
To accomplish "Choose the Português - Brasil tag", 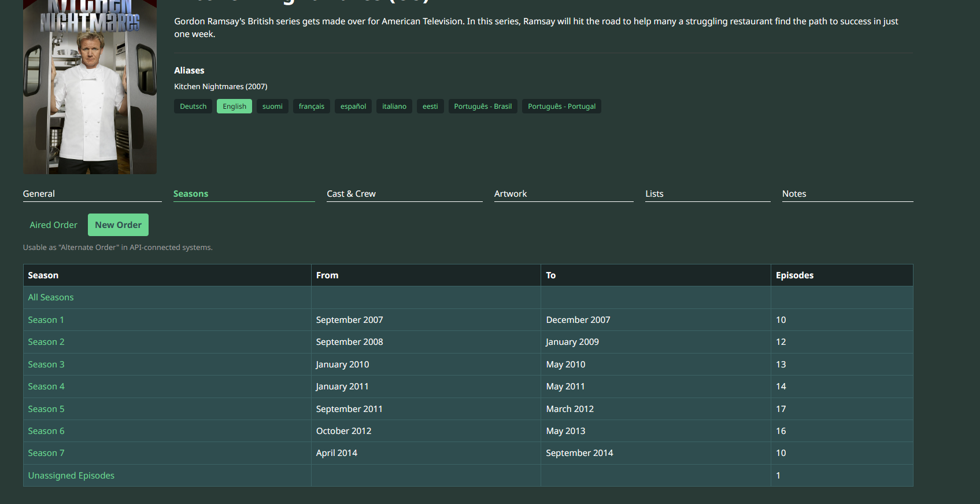I will [x=483, y=106].
